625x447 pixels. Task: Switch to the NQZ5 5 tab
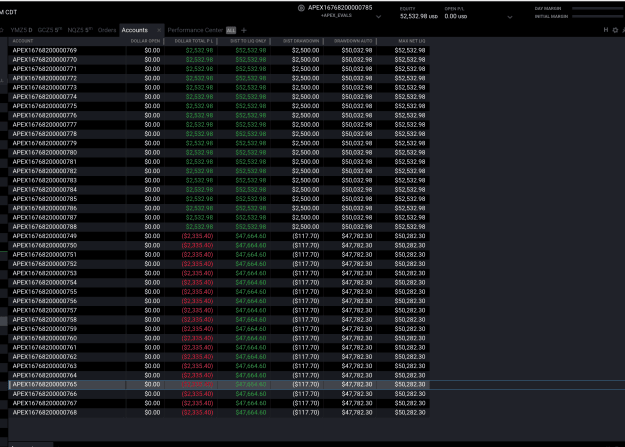point(80,30)
